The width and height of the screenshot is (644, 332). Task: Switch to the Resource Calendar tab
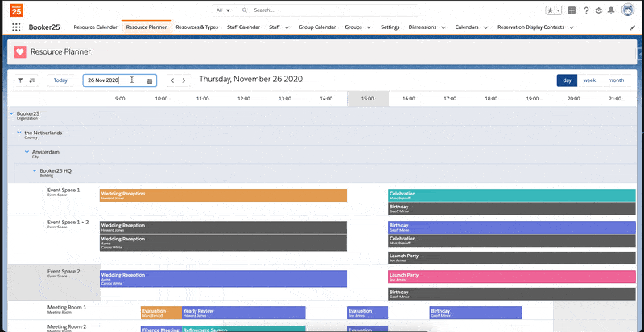click(x=95, y=27)
